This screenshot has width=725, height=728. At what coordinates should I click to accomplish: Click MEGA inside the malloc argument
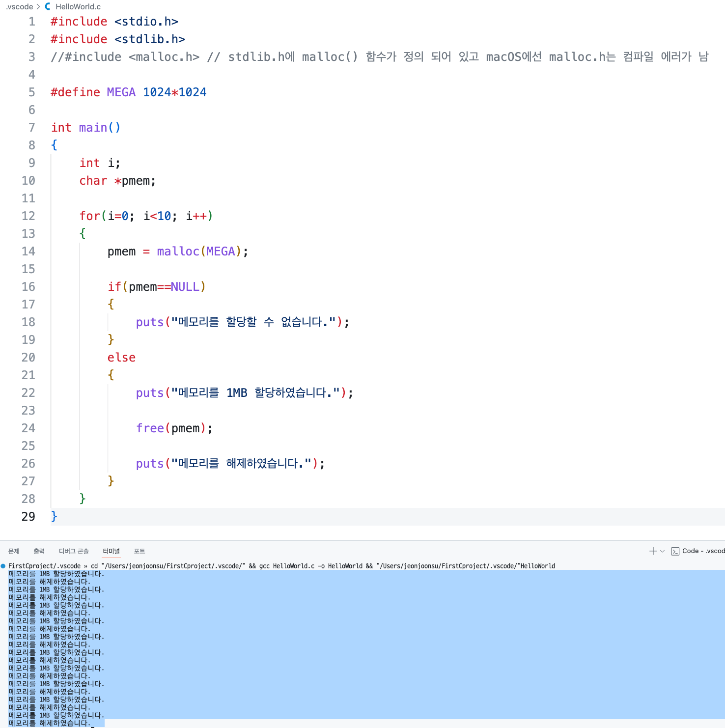221,252
